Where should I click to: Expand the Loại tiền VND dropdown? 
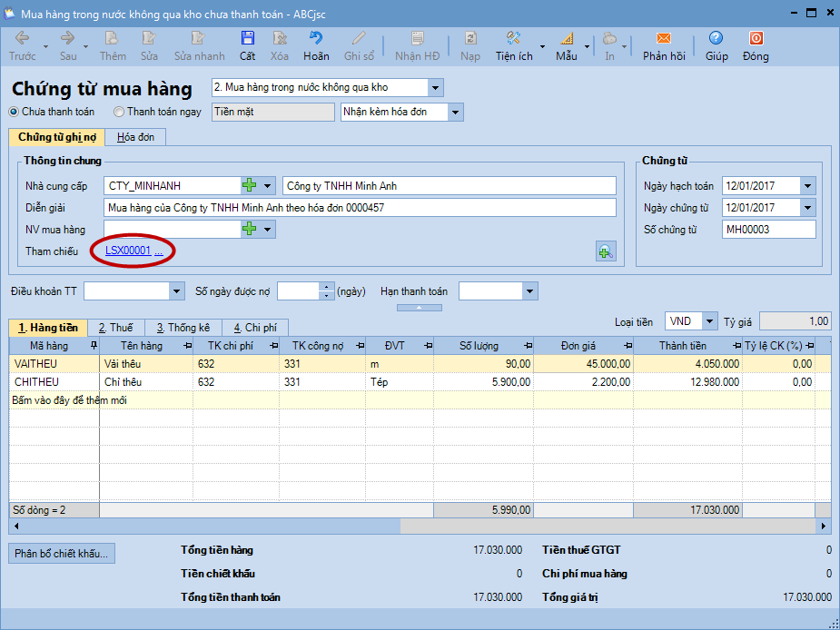pos(707,321)
